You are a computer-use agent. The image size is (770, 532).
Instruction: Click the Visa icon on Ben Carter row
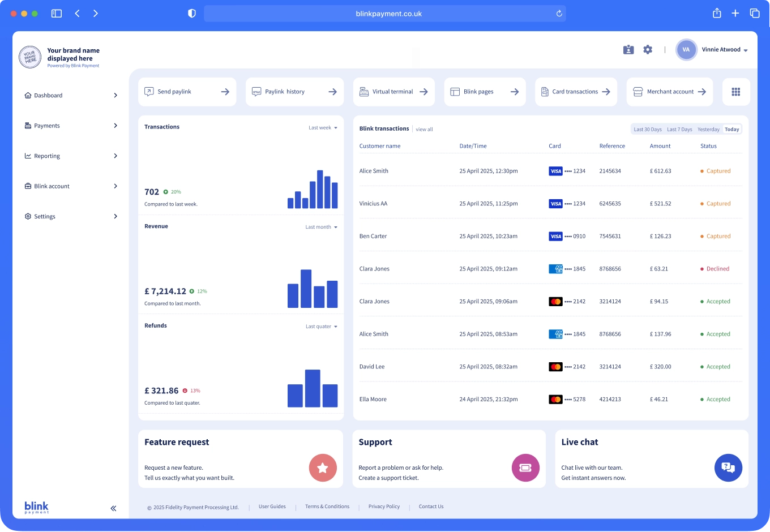[555, 237]
